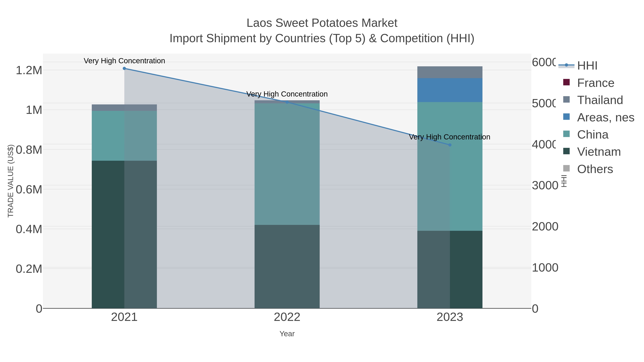
Task: Click the 2023 x-axis label
Action: tap(450, 317)
